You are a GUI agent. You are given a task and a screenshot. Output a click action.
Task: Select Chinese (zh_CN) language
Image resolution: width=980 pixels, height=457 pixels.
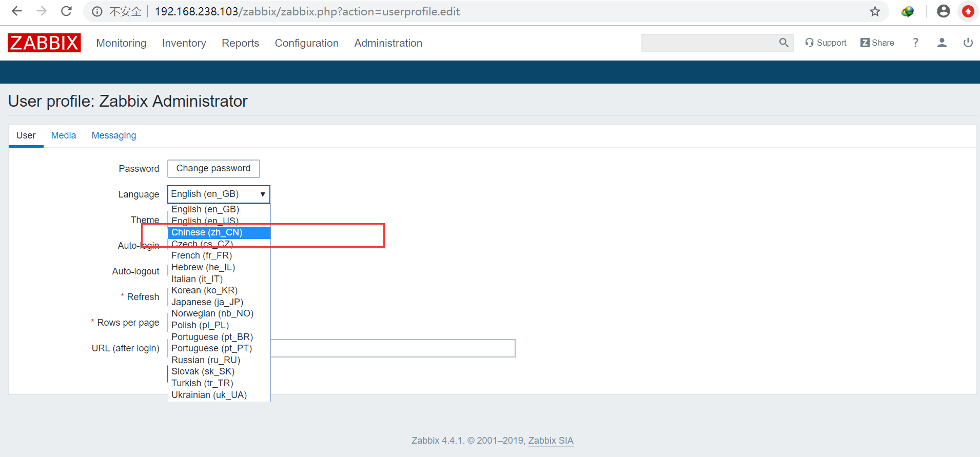click(219, 232)
